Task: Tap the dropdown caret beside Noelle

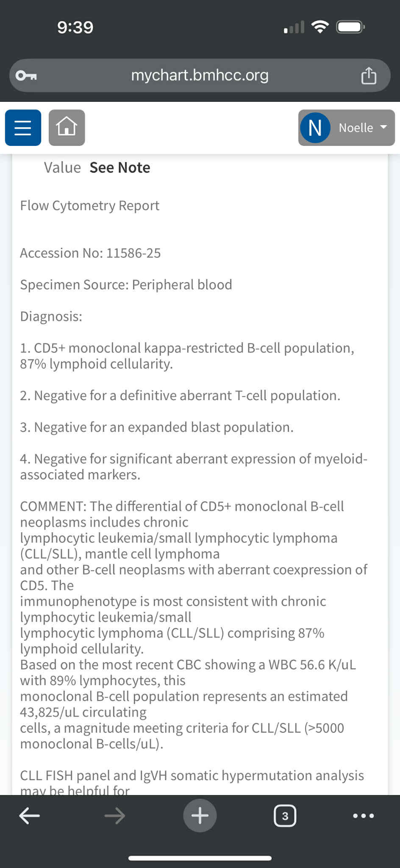Action: tap(383, 127)
